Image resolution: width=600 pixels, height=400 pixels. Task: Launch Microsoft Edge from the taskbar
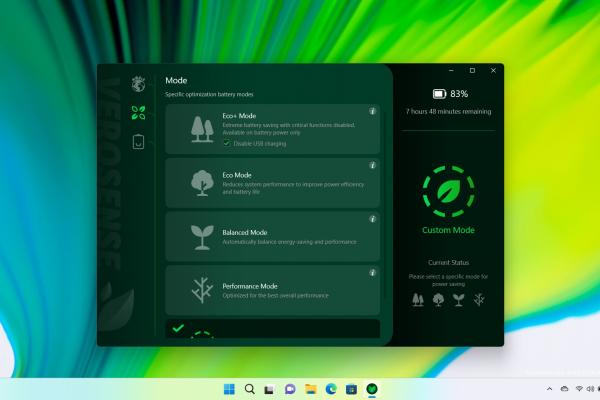331,389
